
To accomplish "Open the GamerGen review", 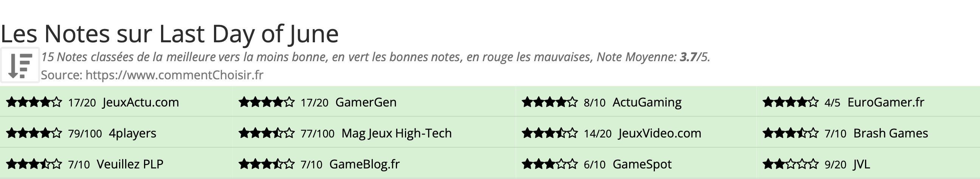I will [x=366, y=102].
